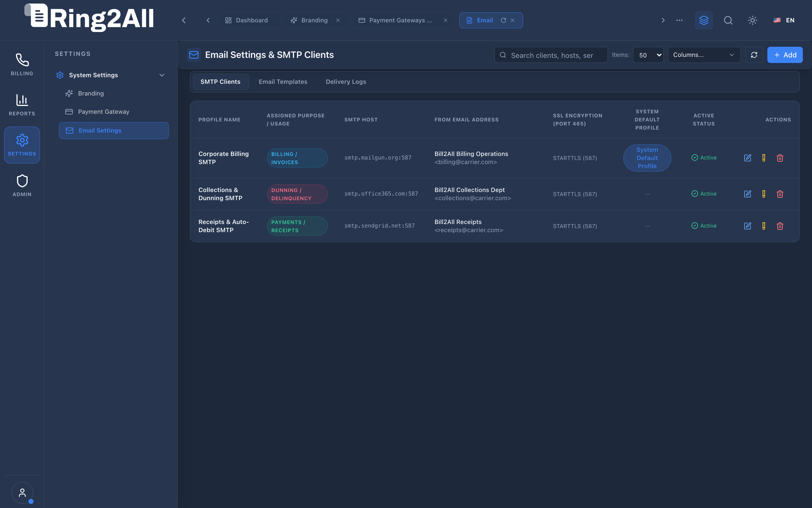Select the Settings gear in left rail
This screenshot has height=508, width=812.
tap(22, 145)
